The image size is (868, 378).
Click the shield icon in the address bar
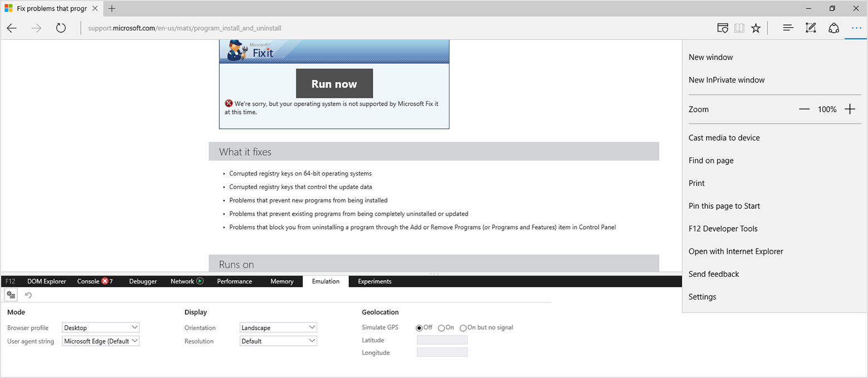723,28
